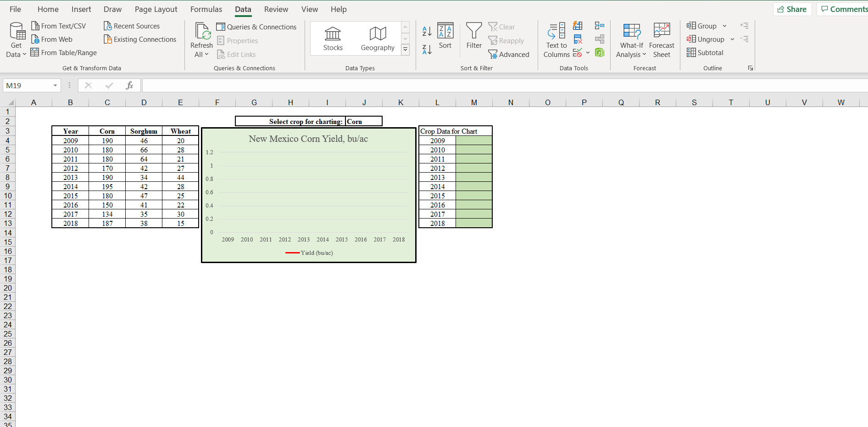Screen dimensions: 868x427
Task: Select column D header
Action: [144, 102]
